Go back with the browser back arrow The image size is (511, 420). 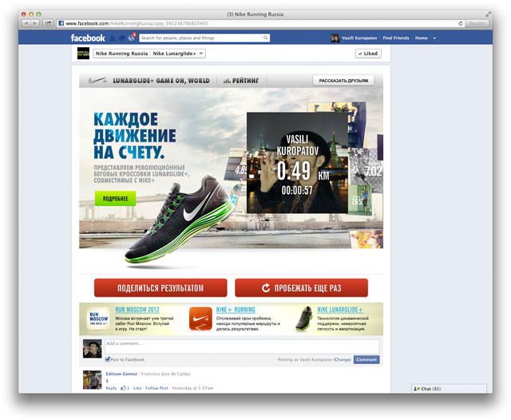click(26, 23)
